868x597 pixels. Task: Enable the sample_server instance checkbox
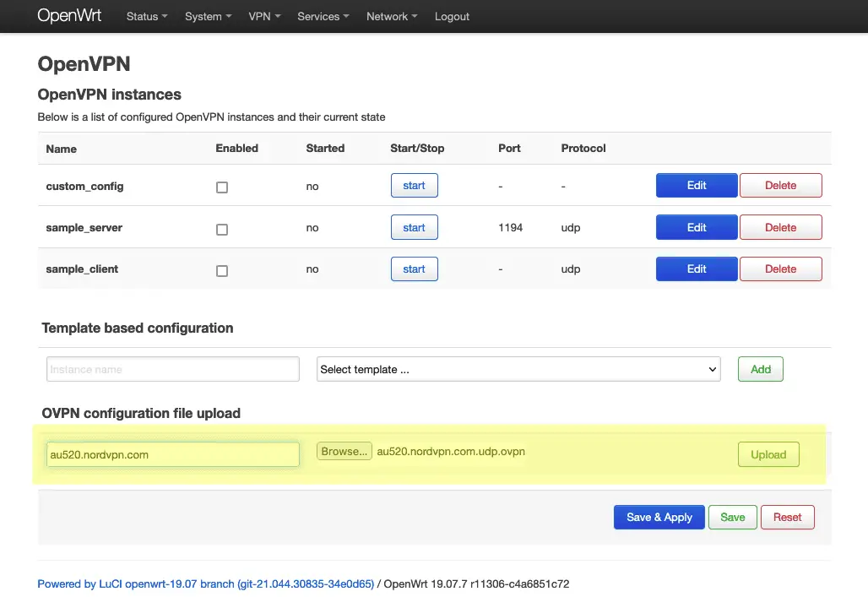pyautogui.click(x=222, y=230)
